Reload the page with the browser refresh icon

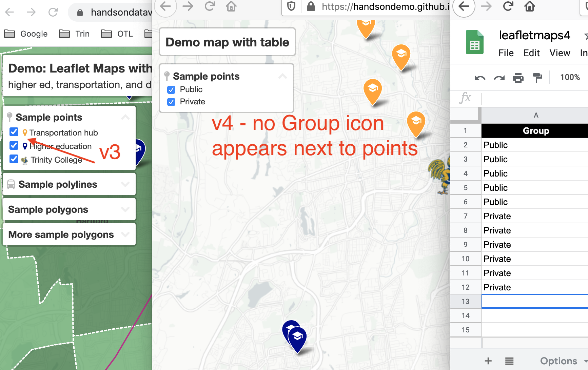[x=210, y=6]
